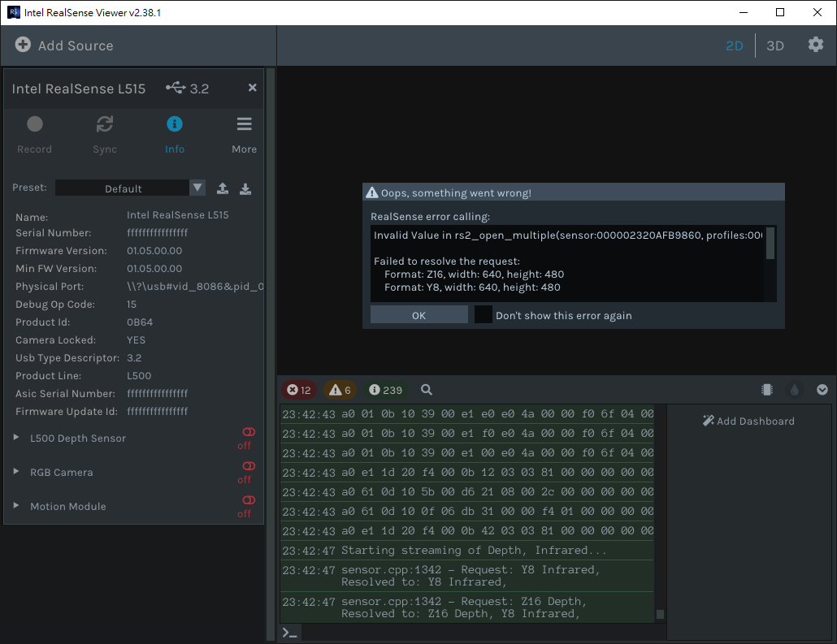Open the settings gear in the top bar
837x644 pixels.
815,45
